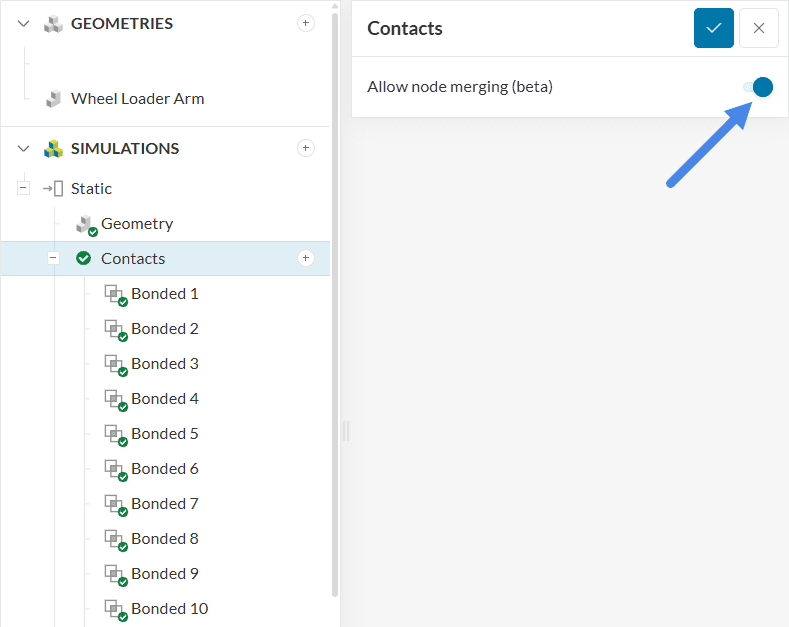Screen dimensions: 789x627
Task: Close the Contacts panel
Action: 758,28
